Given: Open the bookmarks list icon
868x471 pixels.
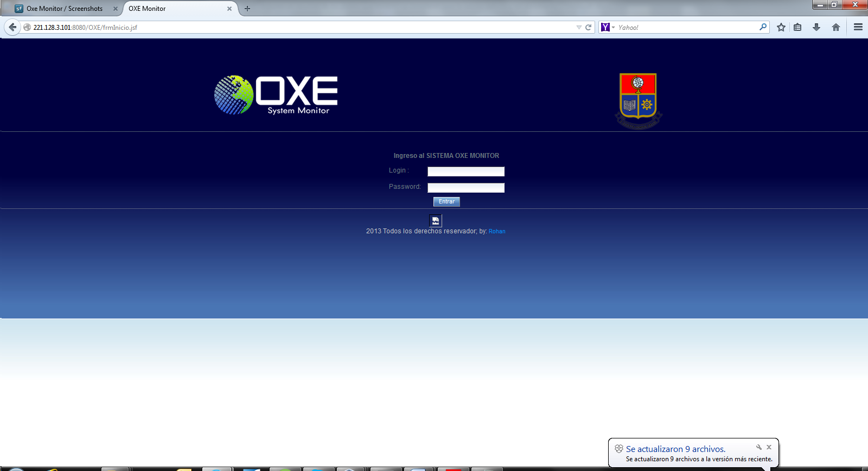Looking at the screenshot, I should click(x=797, y=27).
